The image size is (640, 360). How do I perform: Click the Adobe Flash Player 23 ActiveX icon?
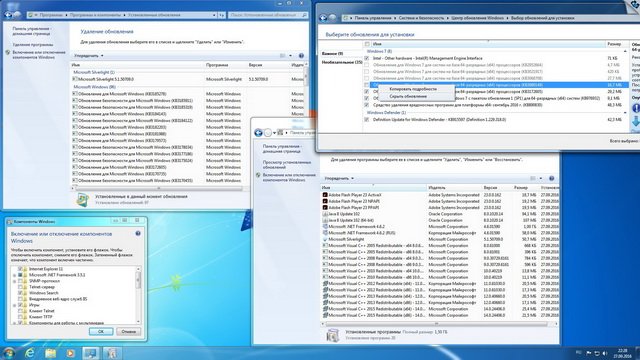point(325,195)
